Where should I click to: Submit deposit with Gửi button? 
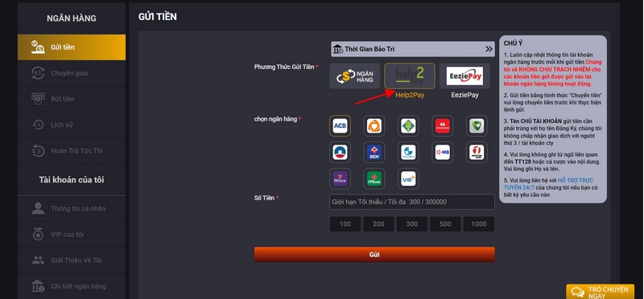[374, 254]
